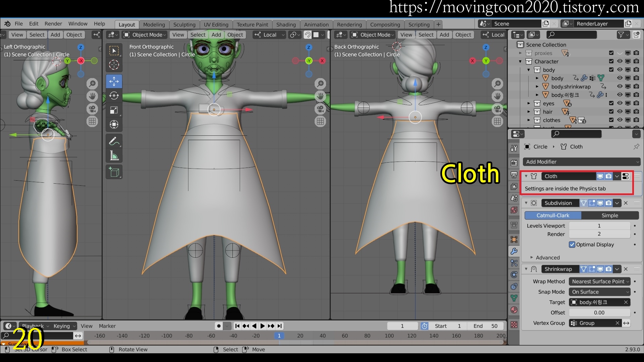This screenshot has width=644, height=362.
Task: Toggle the Optimal Display checkbox
Action: [x=572, y=245]
